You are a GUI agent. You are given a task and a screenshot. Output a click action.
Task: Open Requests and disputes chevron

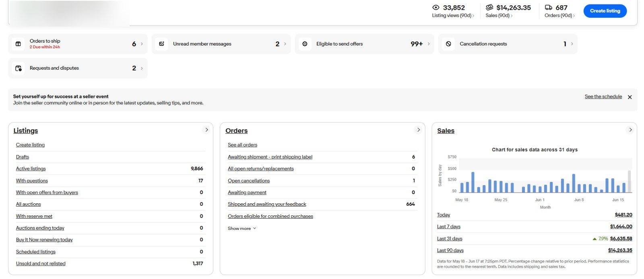[142, 68]
